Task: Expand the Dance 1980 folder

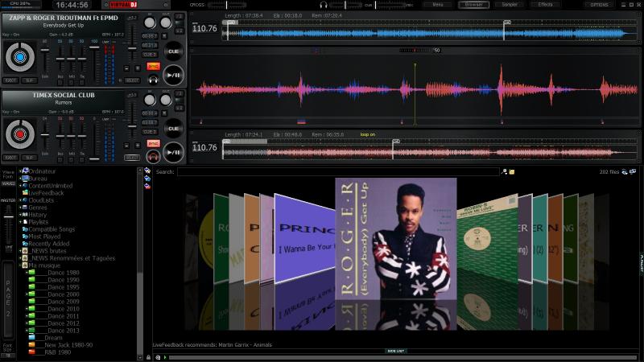Action: 27,273
